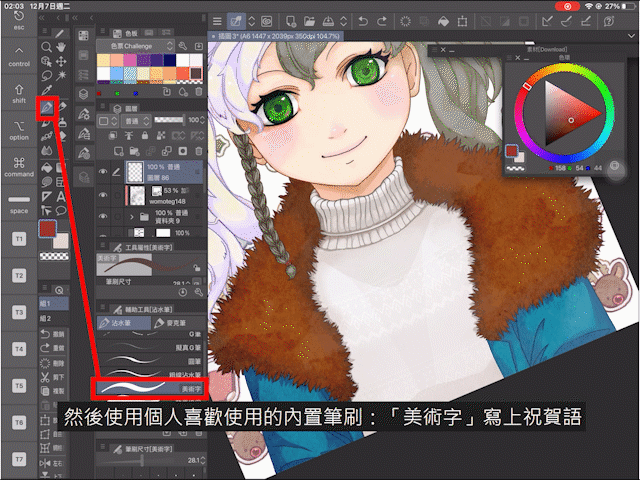Click the Redo arrow in the command bar
The image size is (640, 480).
click(382, 21)
